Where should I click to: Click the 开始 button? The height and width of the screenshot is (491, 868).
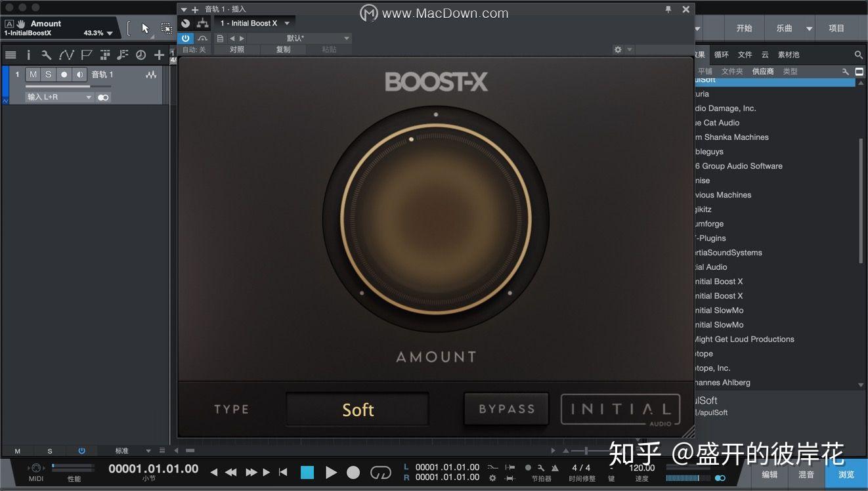coord(744,28)
